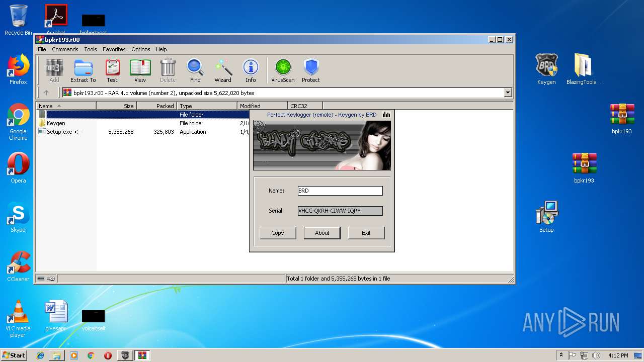Open the Tools menu
644x362 pixels.
91,49
